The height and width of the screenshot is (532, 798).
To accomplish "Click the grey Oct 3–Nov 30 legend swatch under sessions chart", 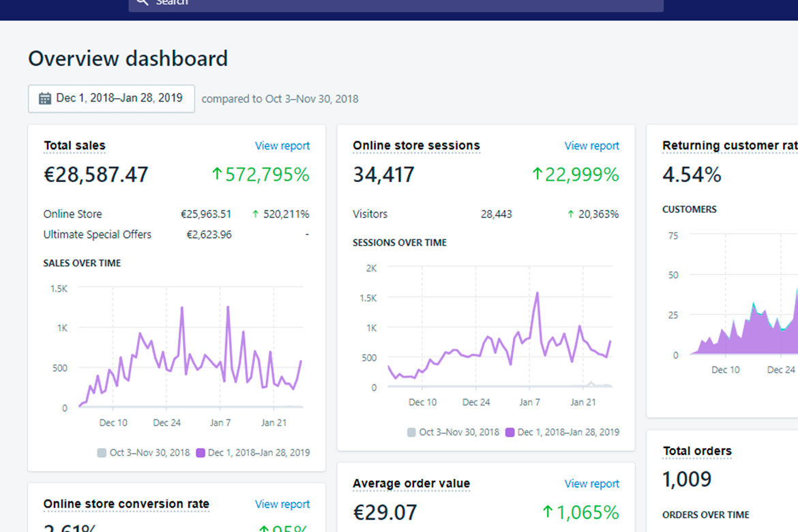I will click(x=411, y=432).
